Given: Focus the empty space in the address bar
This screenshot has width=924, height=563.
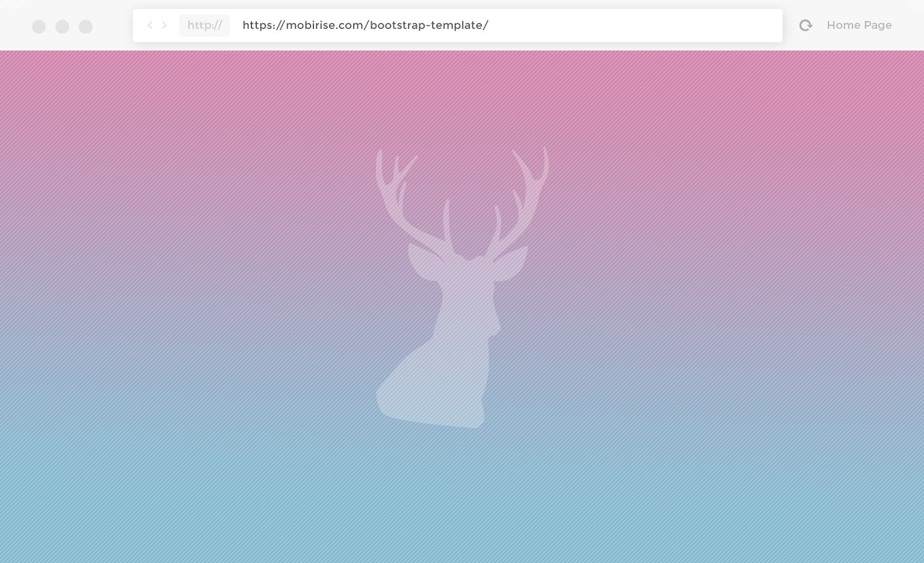Looking at the screenshot, I should pyautogui.click(x=632, y=25).
